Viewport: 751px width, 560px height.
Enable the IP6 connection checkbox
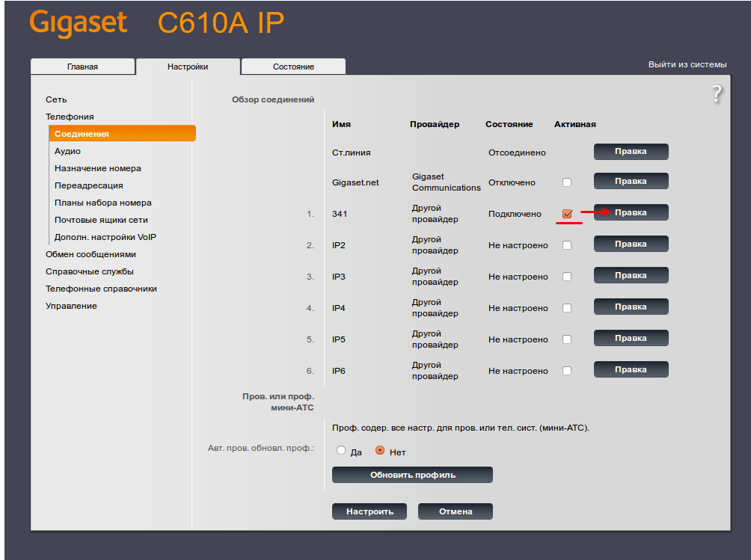pyautogui.click(x=567, y=370)
